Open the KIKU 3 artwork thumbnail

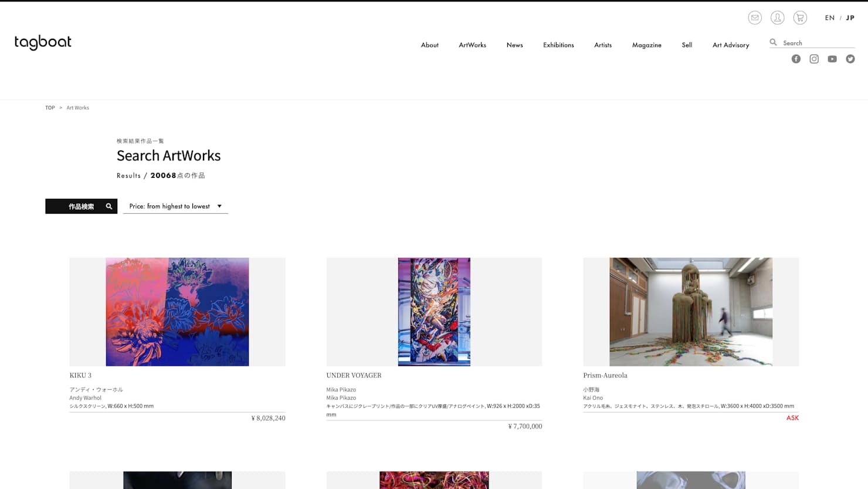click(x=177, y=312)
